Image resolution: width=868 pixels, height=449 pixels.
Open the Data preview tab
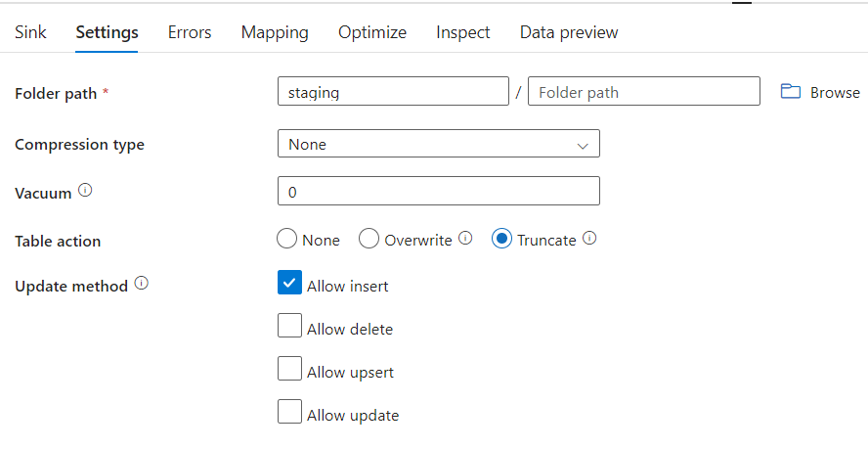pyautogui.click(x=569, y=32)
